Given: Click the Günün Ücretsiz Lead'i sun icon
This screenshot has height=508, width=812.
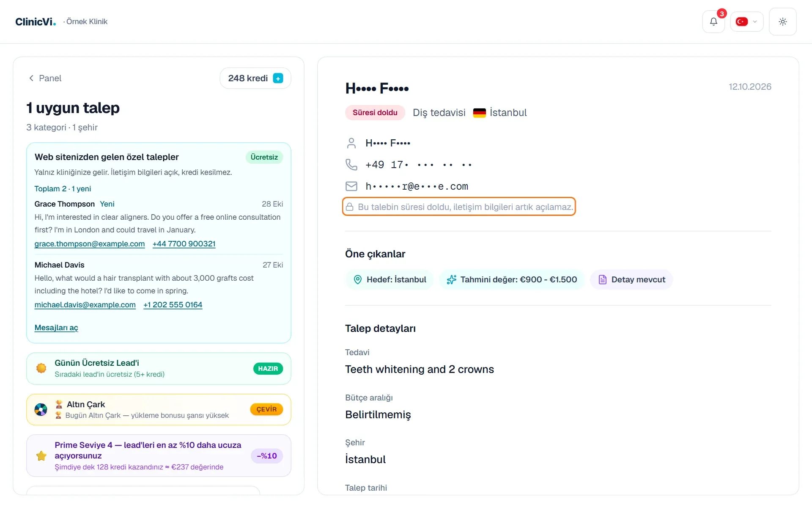Looking at the screenshot, I should point(41,368).
